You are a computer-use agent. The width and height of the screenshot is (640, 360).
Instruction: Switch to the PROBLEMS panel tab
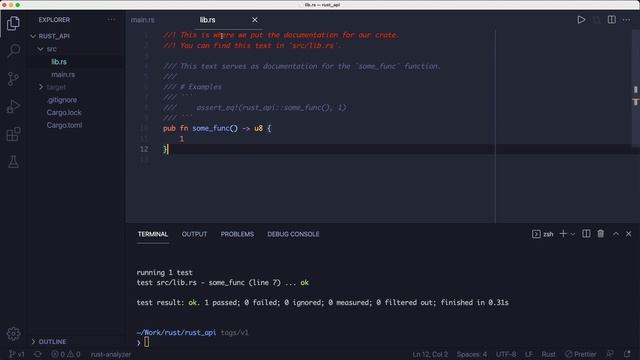pyautogui.click(x=237, y=234)
